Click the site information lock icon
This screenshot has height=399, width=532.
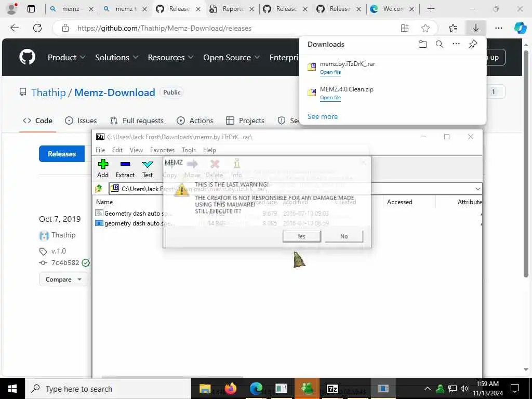65,28
